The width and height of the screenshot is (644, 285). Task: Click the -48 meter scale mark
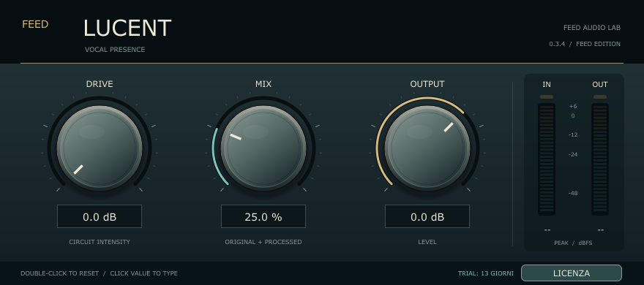(x=573, y=193)
